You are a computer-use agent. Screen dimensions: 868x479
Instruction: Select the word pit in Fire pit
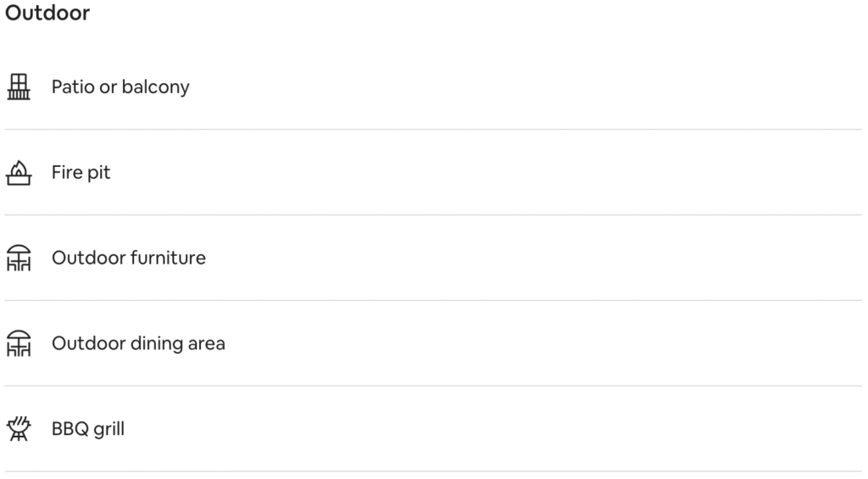[98, 173]
